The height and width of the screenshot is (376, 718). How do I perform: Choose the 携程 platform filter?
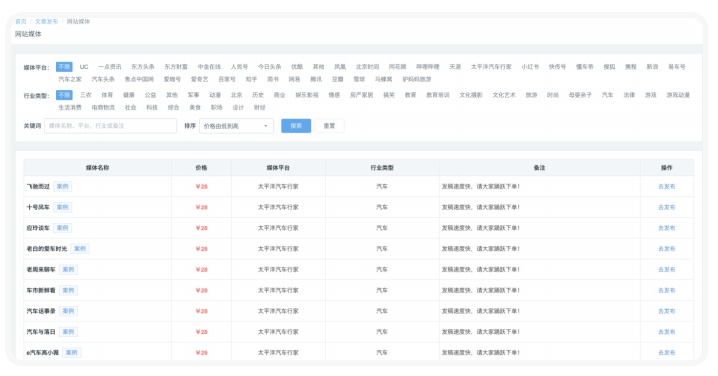click(631, 67)
